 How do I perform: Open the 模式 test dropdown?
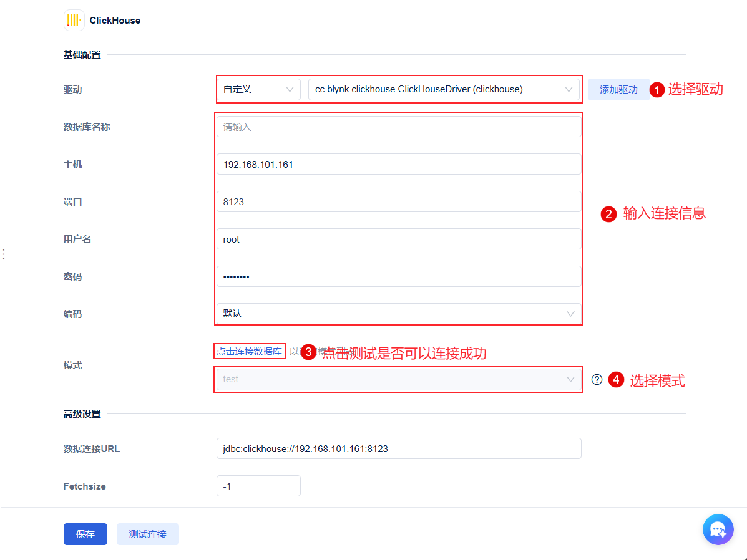[399, 380]
